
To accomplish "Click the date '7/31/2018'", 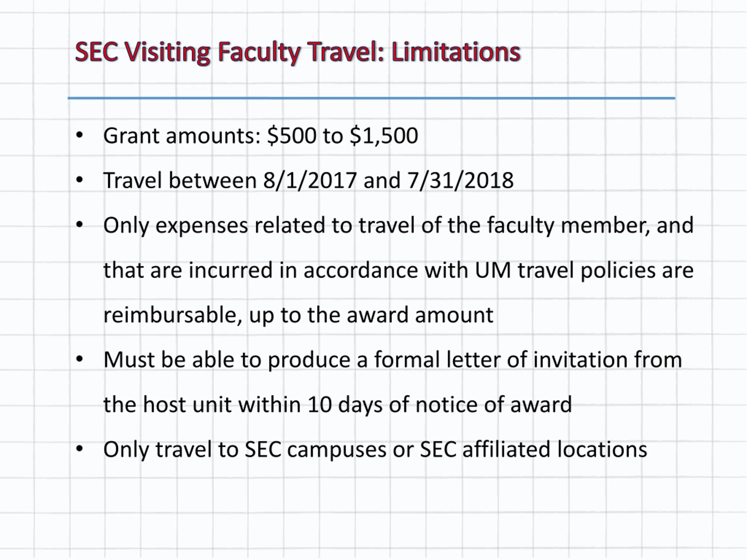I will pyautogui.click(x=460, y=180).
